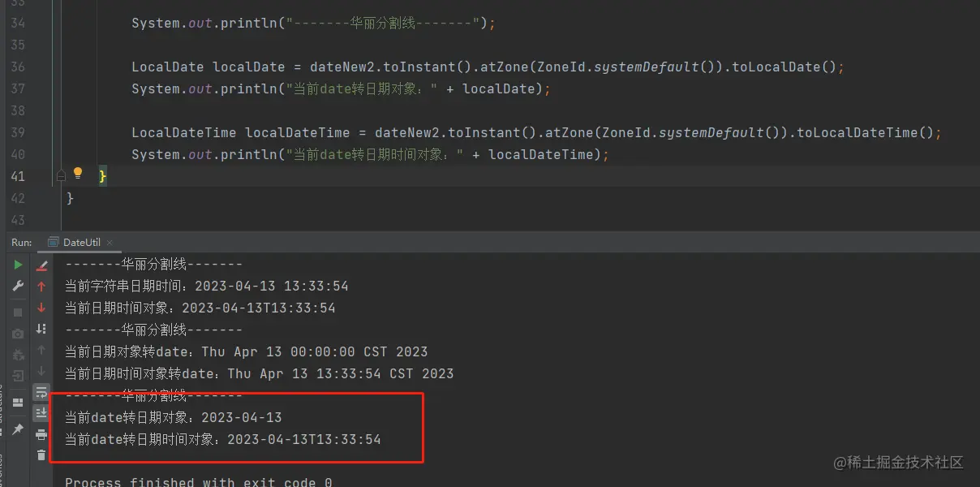Viewport: 980px width, 487px height.
Task: Click the yellow intention bulb on line 41
Action: [x=78, y=173]
